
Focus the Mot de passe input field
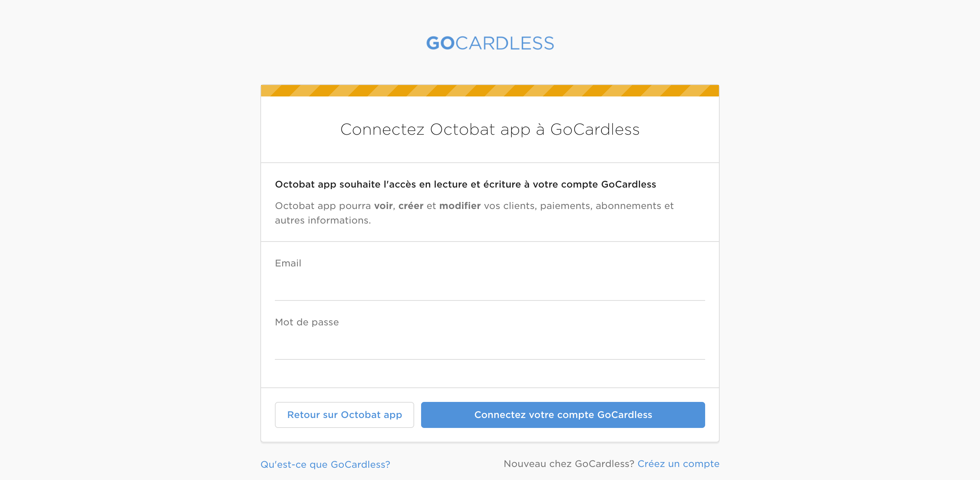[490, 345]
